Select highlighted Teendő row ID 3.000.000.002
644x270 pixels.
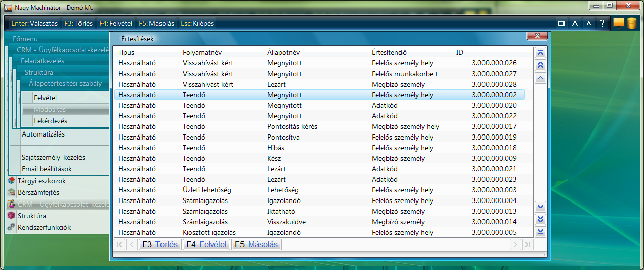319,95
